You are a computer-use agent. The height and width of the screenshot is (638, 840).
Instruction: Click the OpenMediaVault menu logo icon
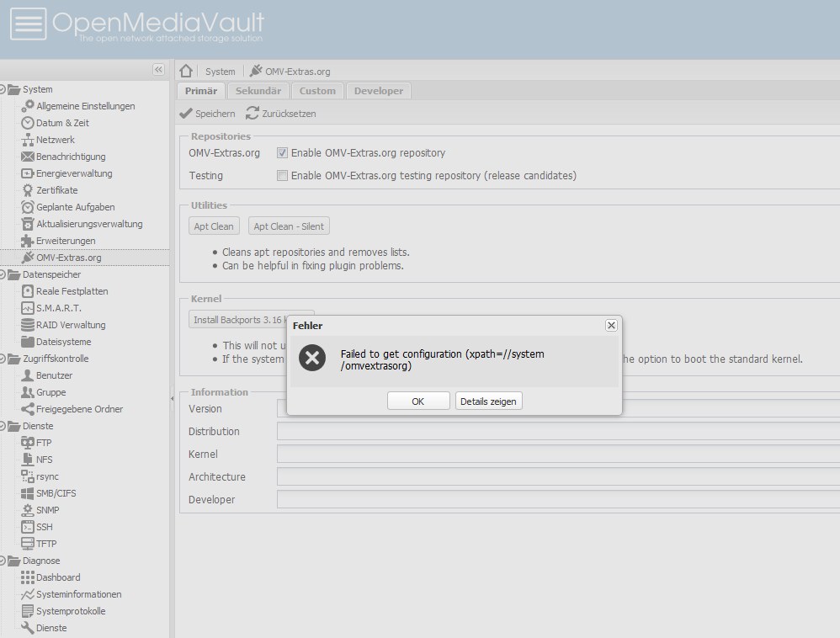click(28, 24)
